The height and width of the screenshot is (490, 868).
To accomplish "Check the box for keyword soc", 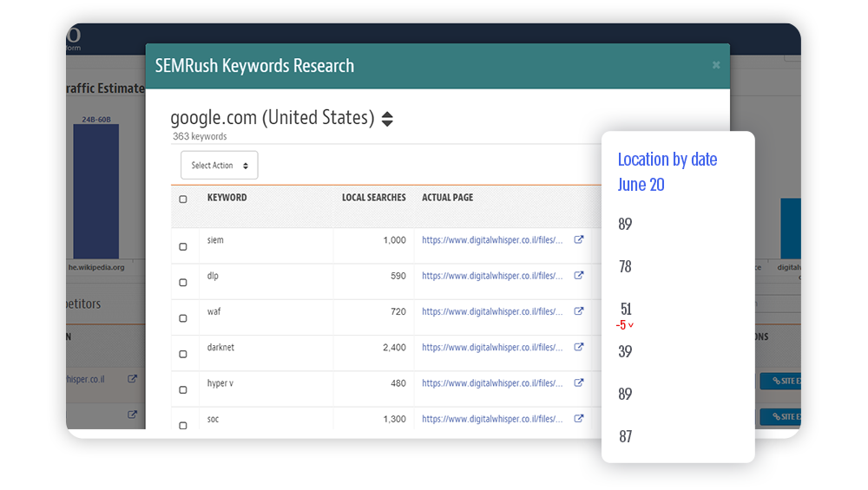I will (x=183, y=425).
